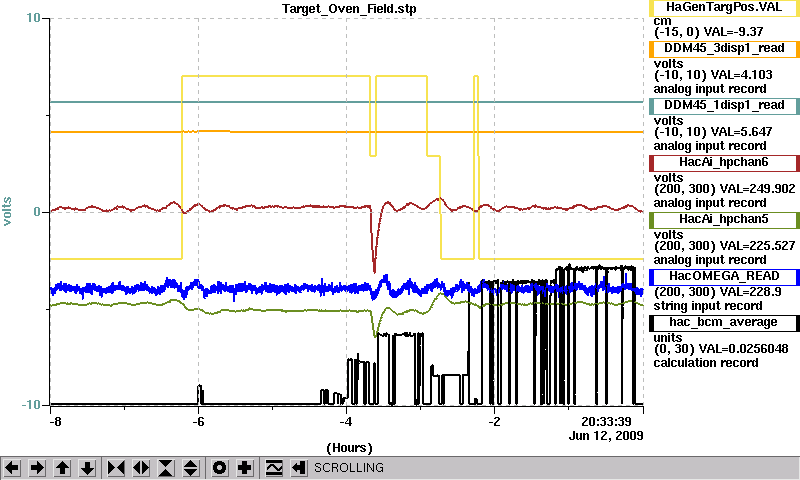
Task: Click the vertical zoom-in hourglass icon
Action: (x=166, y=467)
